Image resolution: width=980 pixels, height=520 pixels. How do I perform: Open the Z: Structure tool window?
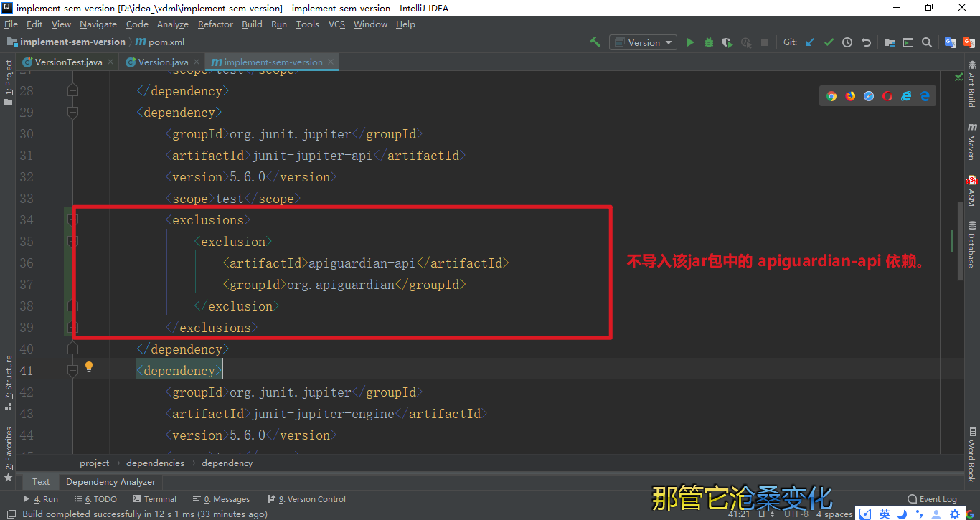(9, 382)
